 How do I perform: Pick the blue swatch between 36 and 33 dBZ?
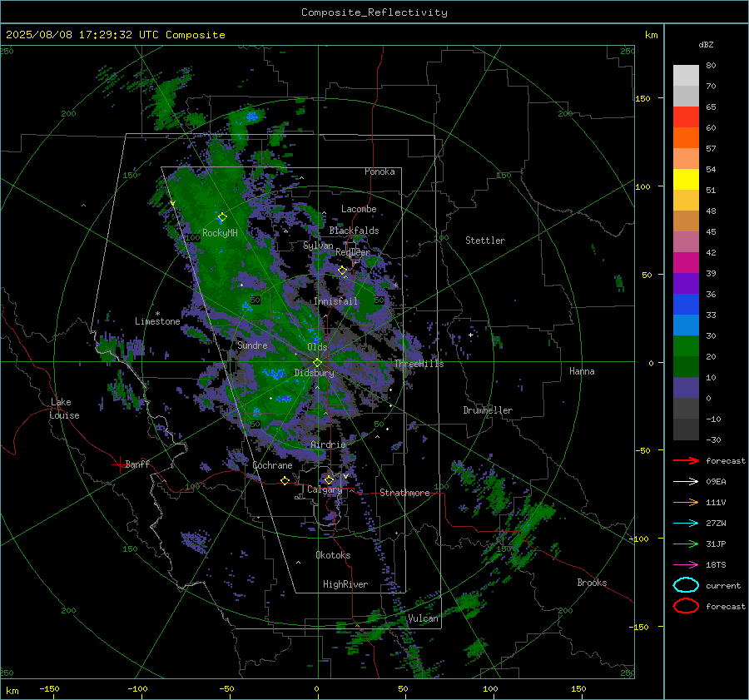pyautogui.click(x=686, y=304)
